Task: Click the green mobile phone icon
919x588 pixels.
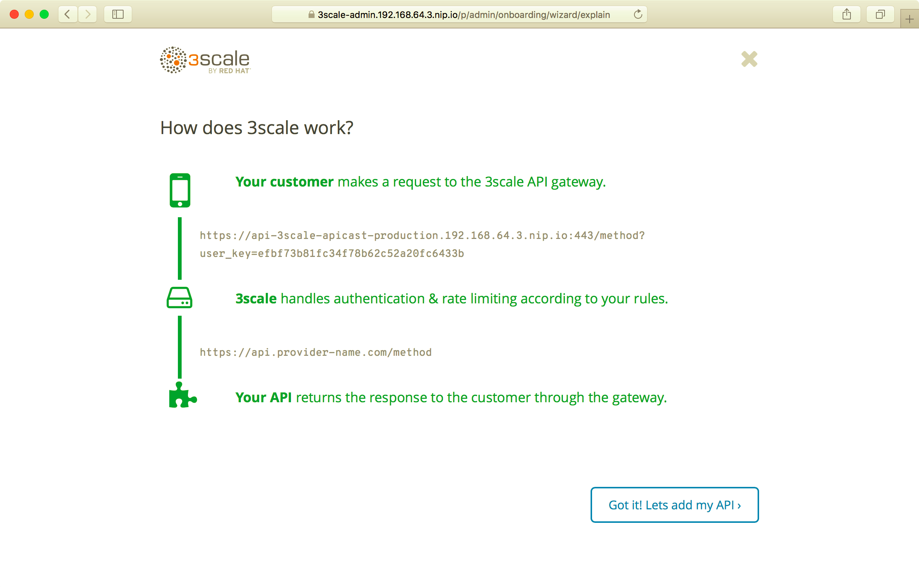Action: tap(180, 190)
